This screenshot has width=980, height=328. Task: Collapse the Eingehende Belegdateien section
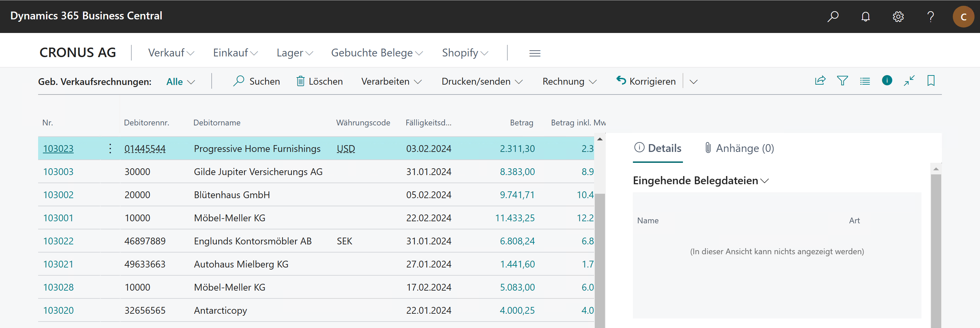coord(700,180)
